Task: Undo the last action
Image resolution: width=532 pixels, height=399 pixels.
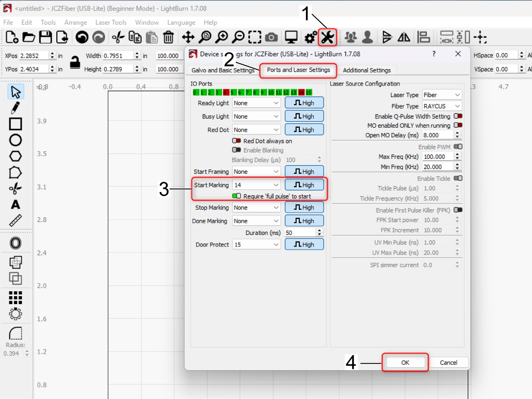Action: coord(82,37)
